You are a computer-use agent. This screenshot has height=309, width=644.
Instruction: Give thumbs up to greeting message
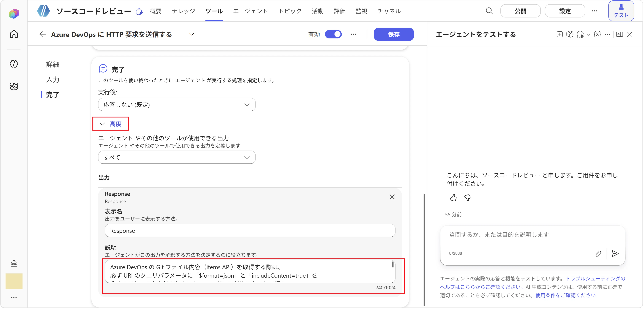click(453, 198)
